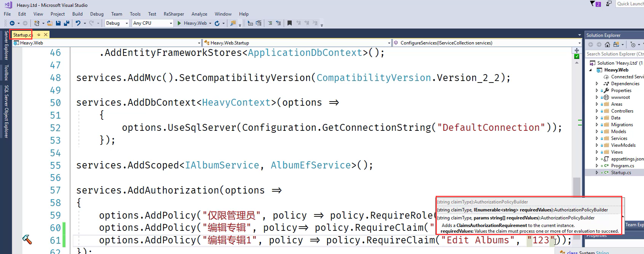
Task: Click the hammer quick actions icon
Action: click(x=27, y=240)
